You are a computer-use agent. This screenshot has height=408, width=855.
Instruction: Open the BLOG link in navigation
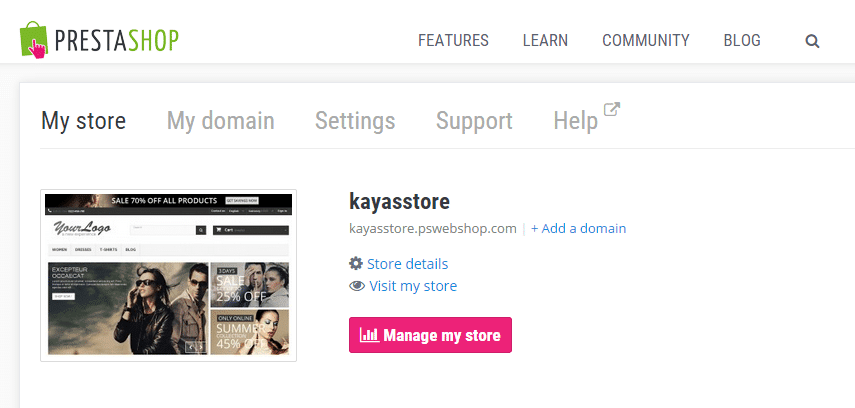point(742,40)
